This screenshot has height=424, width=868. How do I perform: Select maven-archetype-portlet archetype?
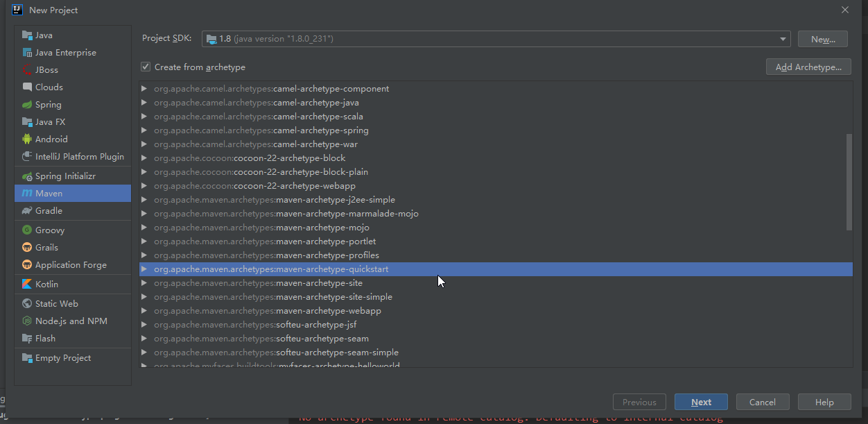click(496, 241)
